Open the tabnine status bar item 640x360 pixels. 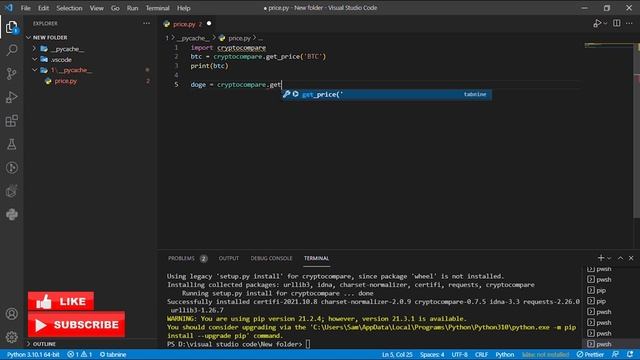[113, 354]
